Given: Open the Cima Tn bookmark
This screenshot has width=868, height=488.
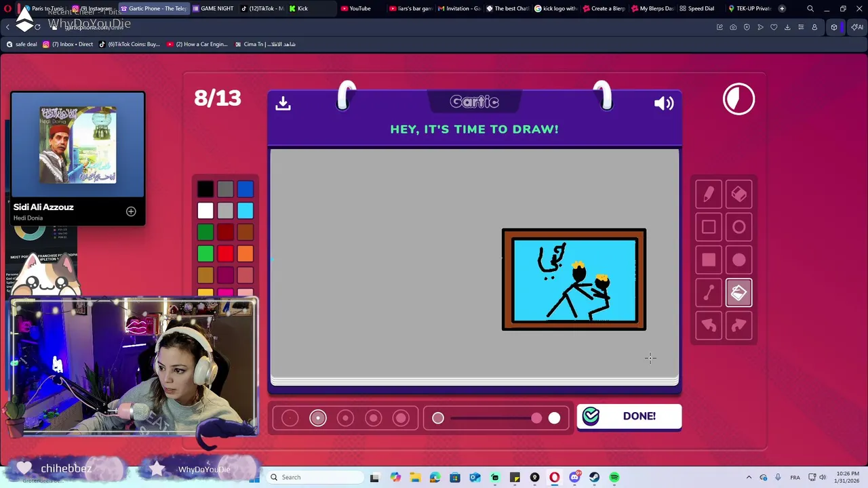Looking at the screenshot, I should tap(265, 44).
